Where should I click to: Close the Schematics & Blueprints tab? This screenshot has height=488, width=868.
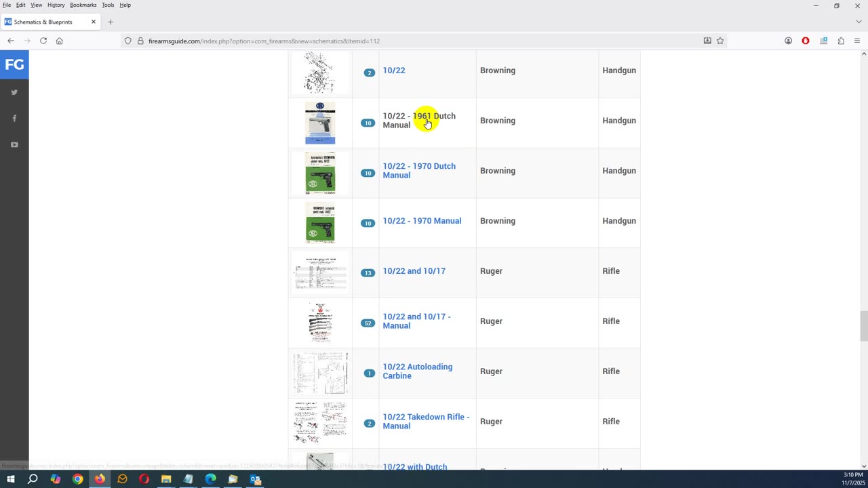[x=94, y=22]
